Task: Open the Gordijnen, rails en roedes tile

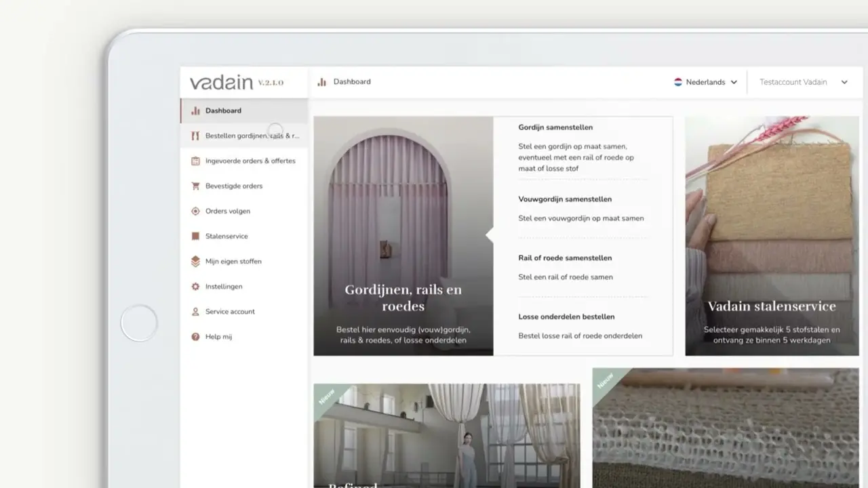Action: (403, 236)
